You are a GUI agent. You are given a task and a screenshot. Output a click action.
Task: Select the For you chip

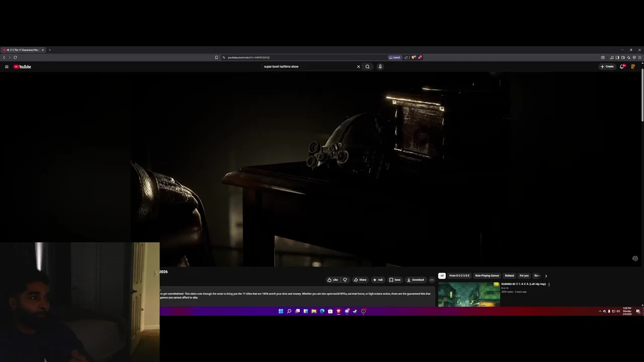[x=524, y=276]
